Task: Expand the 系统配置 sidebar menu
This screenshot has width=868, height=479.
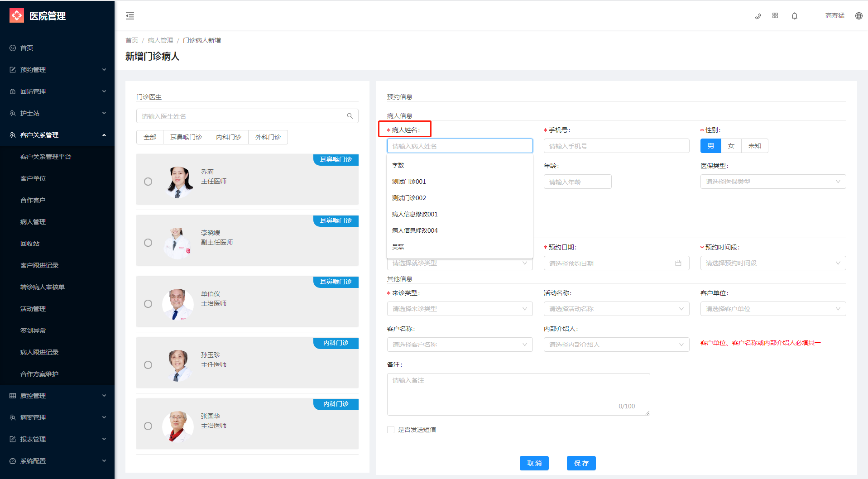Action: (x=57, y=461)
